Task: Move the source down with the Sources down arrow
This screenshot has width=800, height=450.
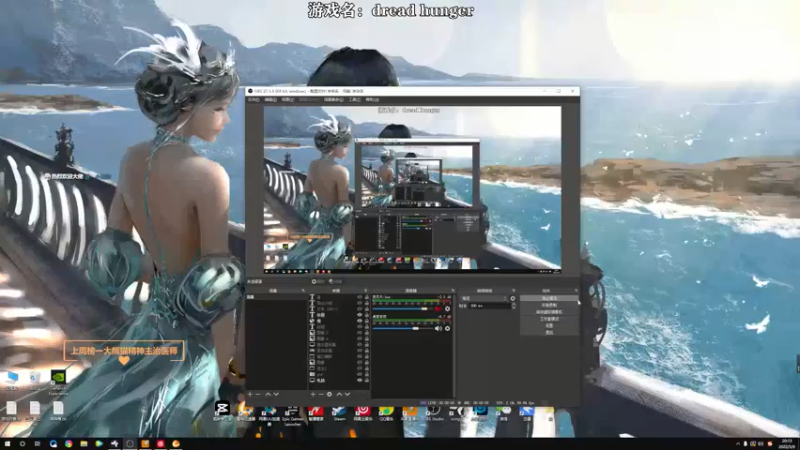Action: pos(347,394)
